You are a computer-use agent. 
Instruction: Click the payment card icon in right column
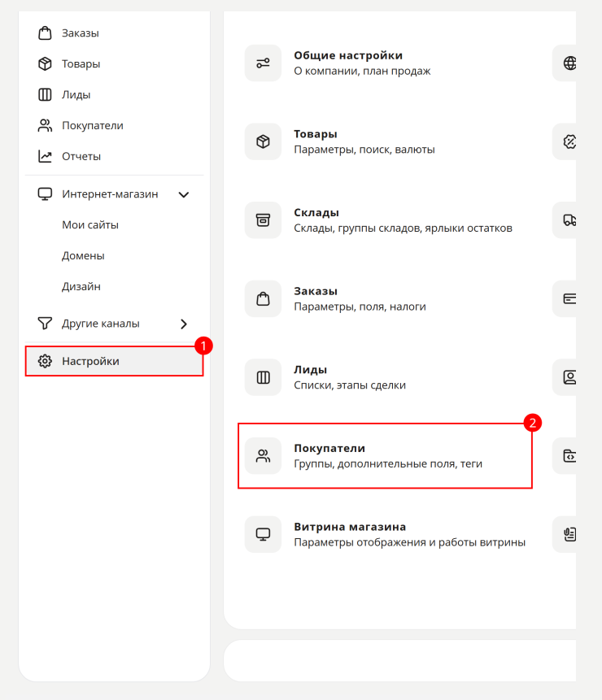[x=569, y=298]
